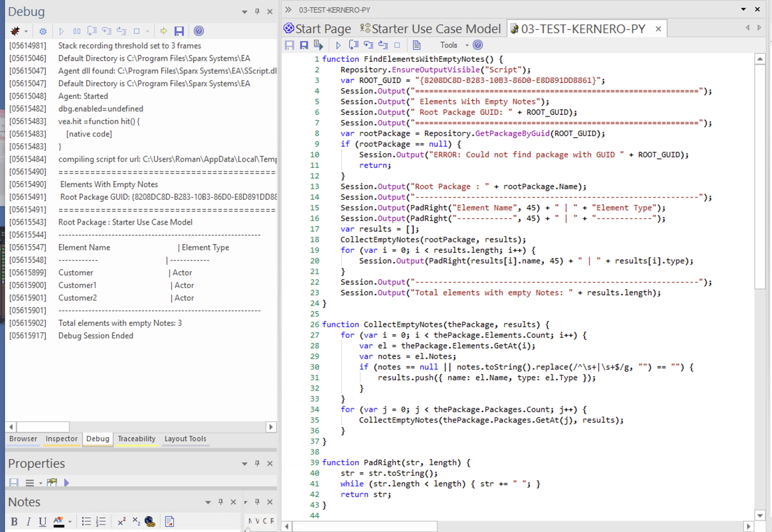Click the yellow arrow icon in Debug toolbar
The width and height of the screenshot is (772, 532).
164,31
